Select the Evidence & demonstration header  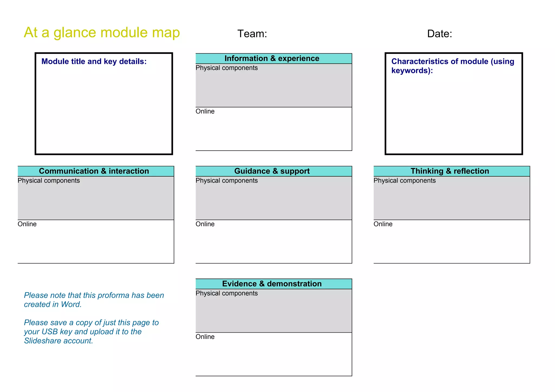(x=272, y=284)
